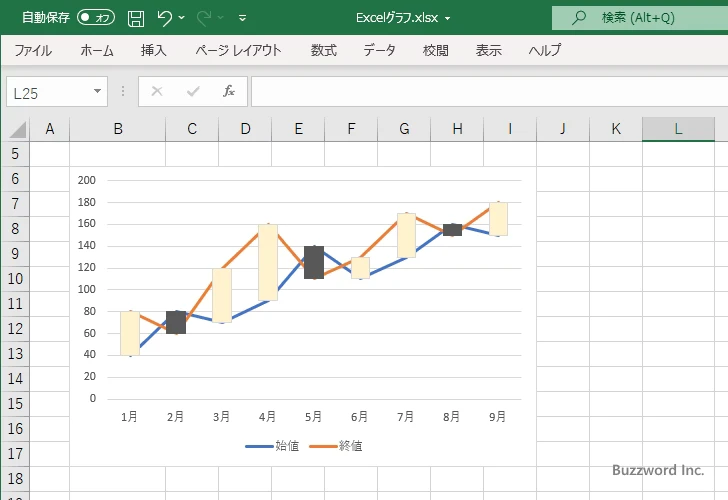Image resolution: width=728 pixels, height=500 pixels.
Task: Open the Excelグラフ.xlsx file name dropdown
Action: 448,19
